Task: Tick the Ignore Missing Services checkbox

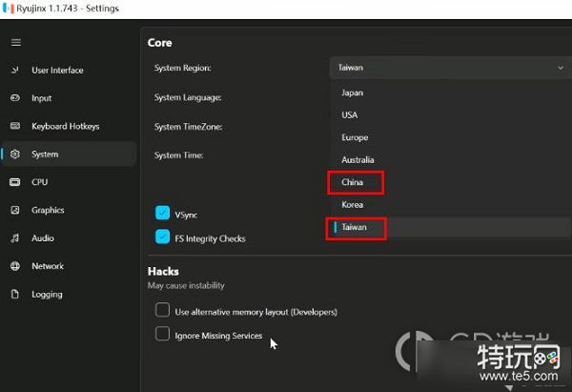Action: click(163, 335)
